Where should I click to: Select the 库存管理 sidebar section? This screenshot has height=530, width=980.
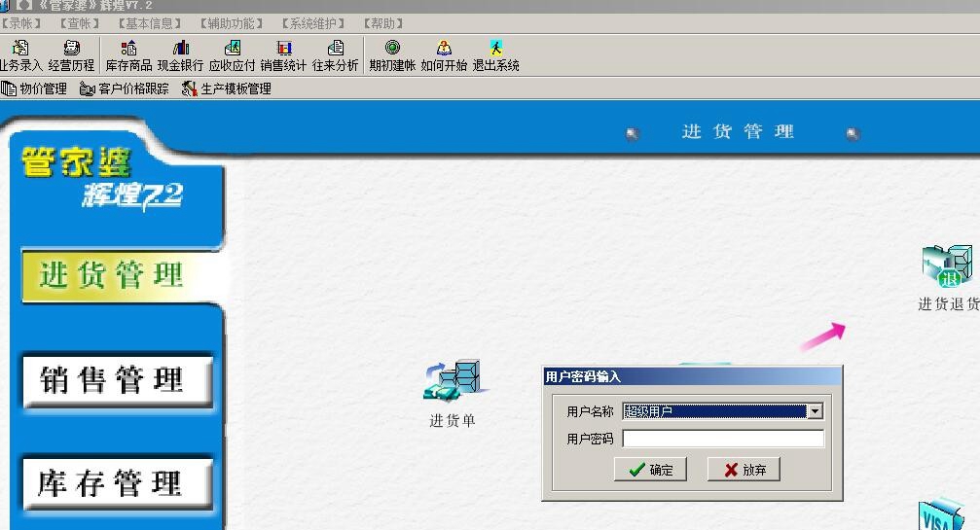(118, 483)
